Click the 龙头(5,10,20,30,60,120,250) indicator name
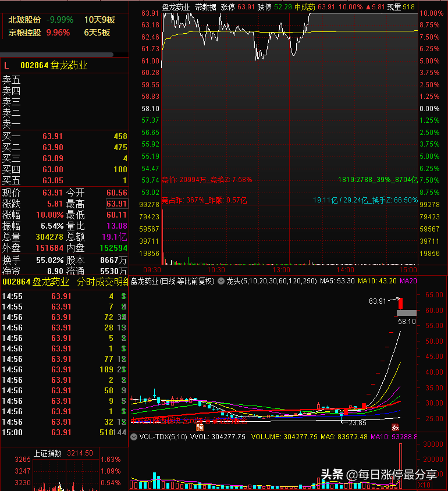 tap(272, 281)
